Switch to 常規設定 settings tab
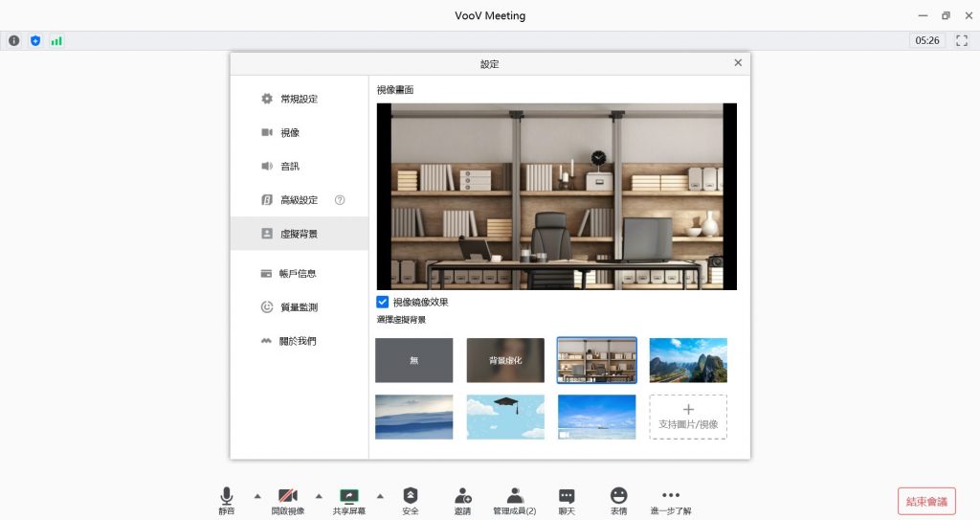Screen dimensions: 980x520 299,99
